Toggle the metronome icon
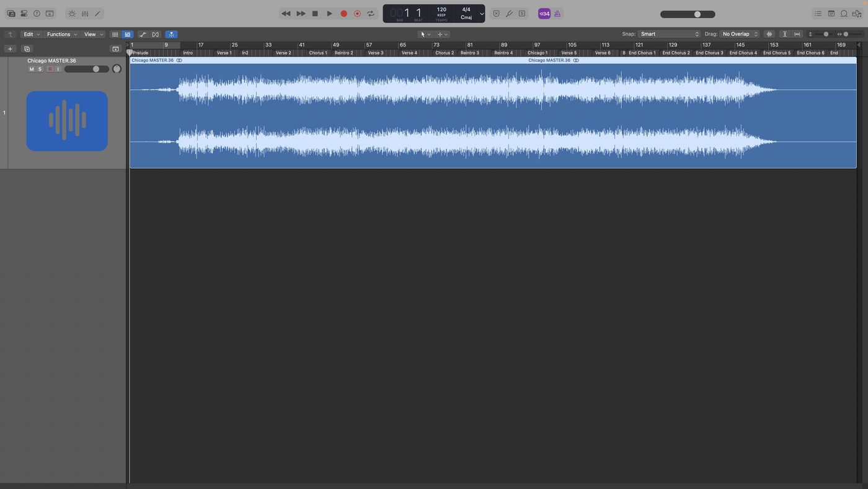Viewport: 868px width, 489px height. tap(557, 14)
